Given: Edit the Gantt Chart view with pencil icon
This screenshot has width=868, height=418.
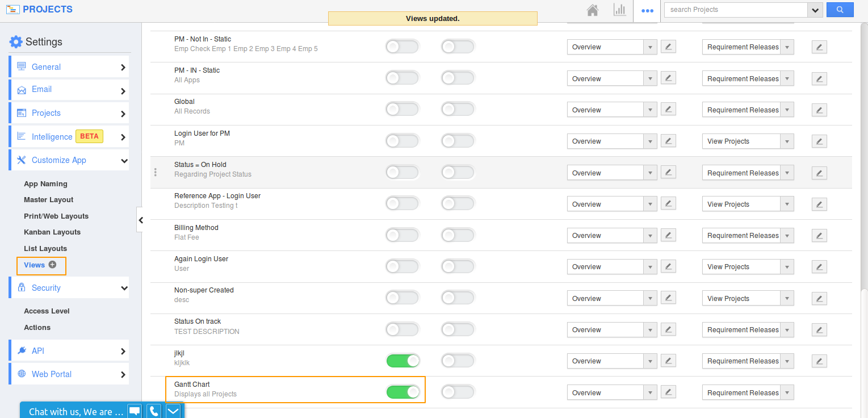Looking at the screenshot, I should (668, 392).
